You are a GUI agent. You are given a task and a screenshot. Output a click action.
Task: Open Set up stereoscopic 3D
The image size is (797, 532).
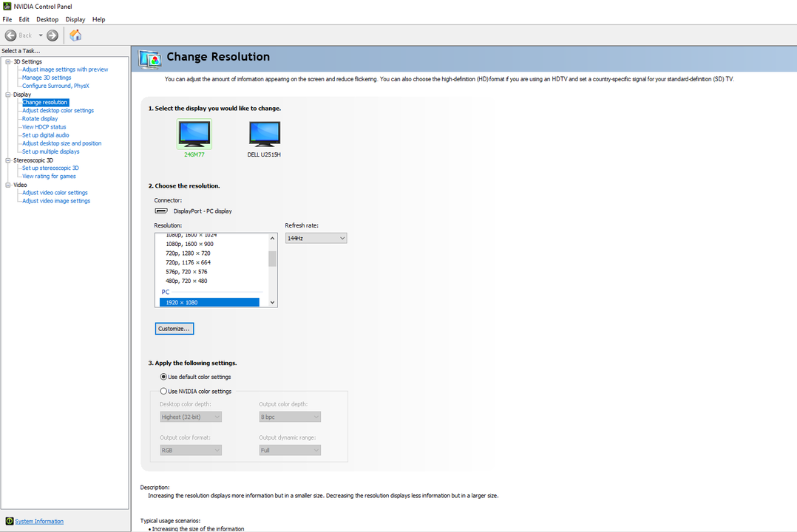[x=50, y=168]
